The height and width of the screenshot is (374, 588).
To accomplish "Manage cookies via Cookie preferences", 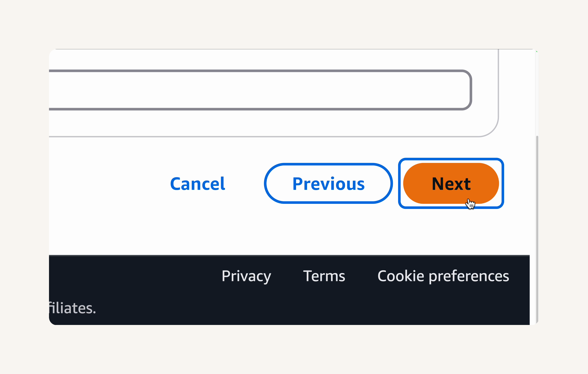I will (443, 276).
